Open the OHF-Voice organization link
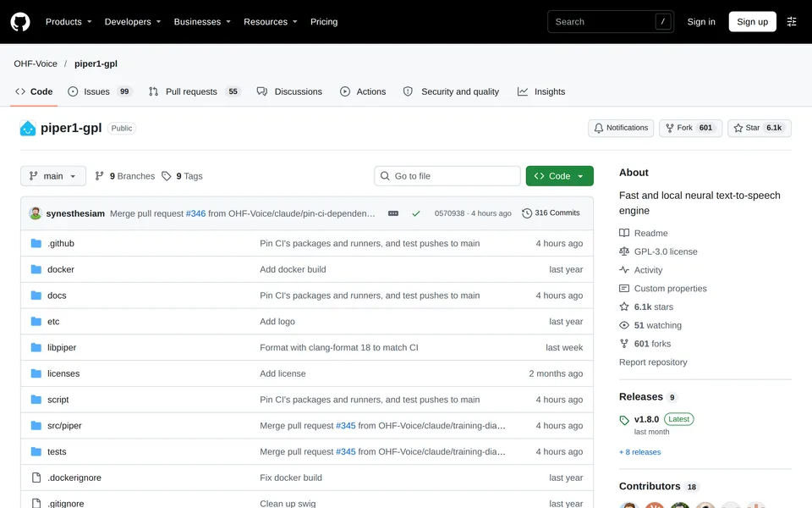Viewport: 812px width, 508px height. pos(36,63)
